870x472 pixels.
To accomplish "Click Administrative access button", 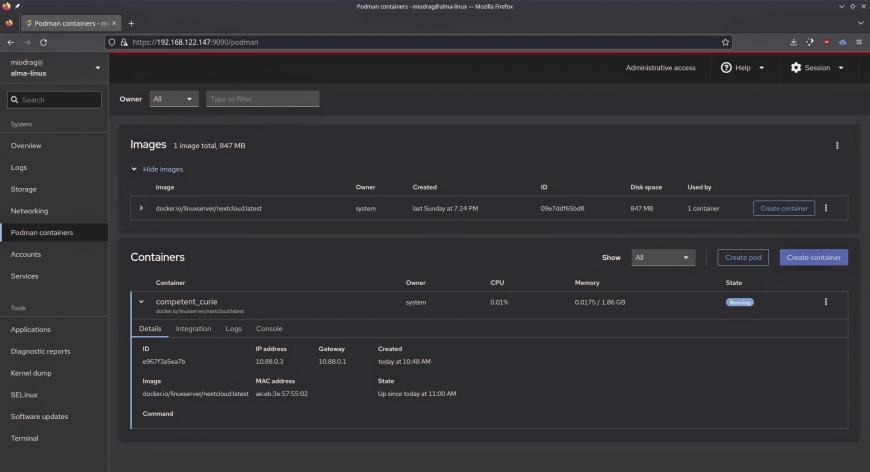I will (x=660, y=68).
